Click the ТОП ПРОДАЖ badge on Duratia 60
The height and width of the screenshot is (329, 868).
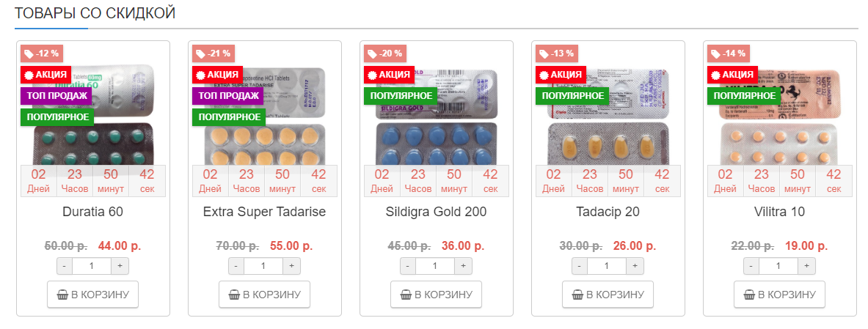click(56, 96)
